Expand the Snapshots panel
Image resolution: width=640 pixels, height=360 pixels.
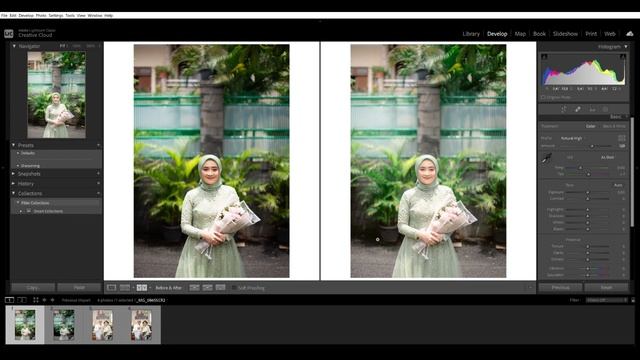(13, 173)
